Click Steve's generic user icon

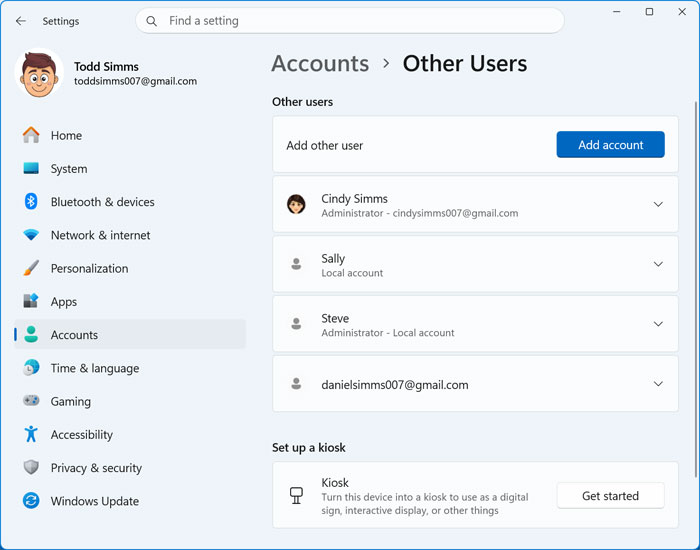296,324
